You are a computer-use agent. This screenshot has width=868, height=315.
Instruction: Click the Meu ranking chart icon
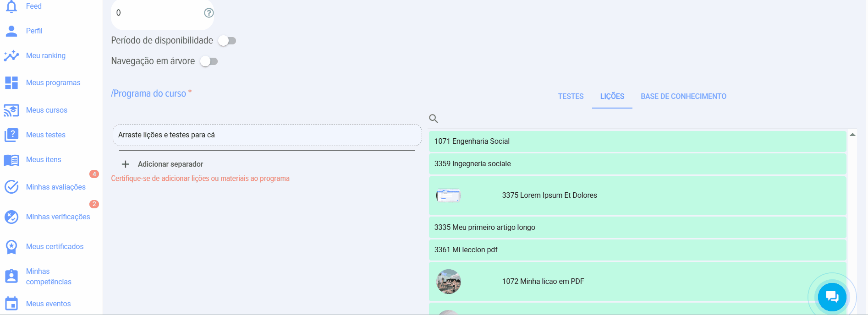tap(11, 55)
